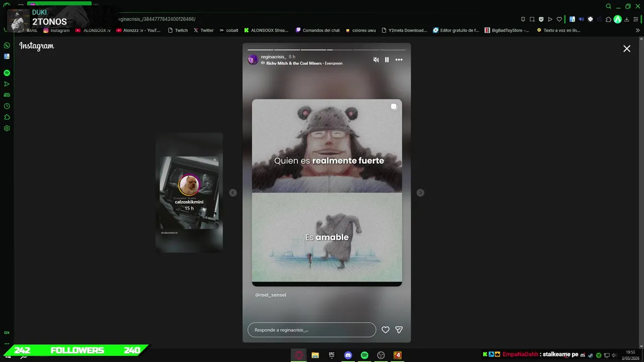
Task: Open the Editor gratuito de f... bookmark
Action: point(456,30)
